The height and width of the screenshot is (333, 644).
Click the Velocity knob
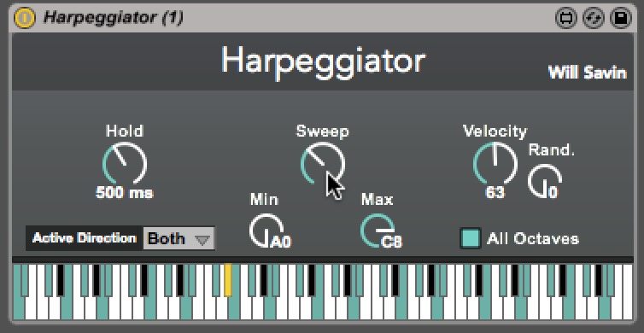point(495,163)
